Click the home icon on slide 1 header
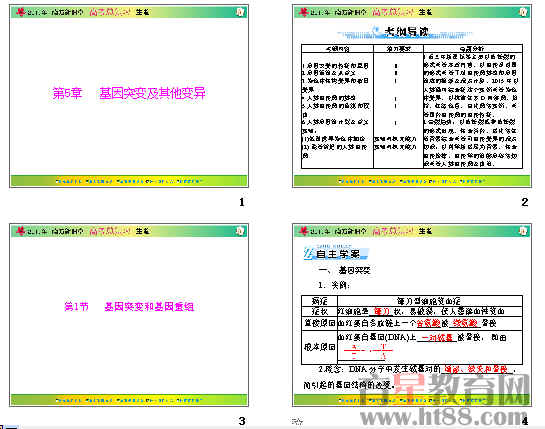 click(x=240, y=12)
